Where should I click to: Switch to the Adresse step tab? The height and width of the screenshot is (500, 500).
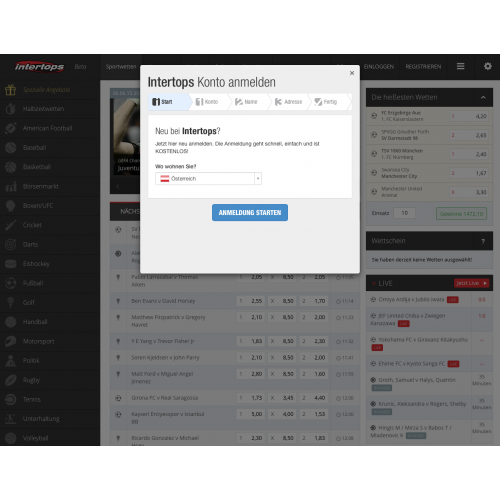pos(289,102)
